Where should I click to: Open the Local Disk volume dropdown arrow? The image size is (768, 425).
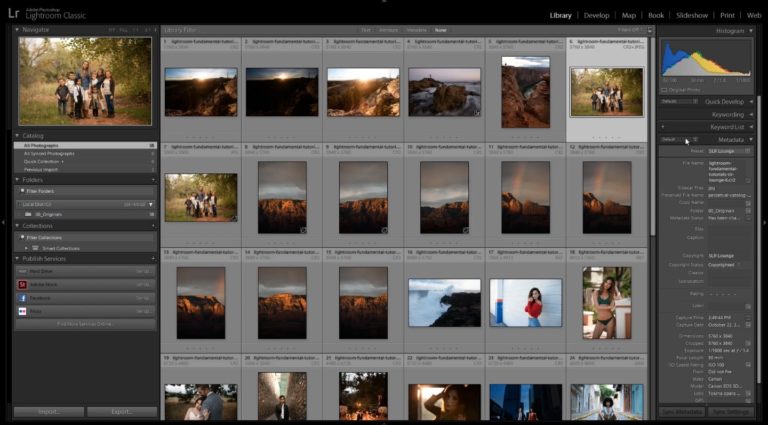[151, 204]
